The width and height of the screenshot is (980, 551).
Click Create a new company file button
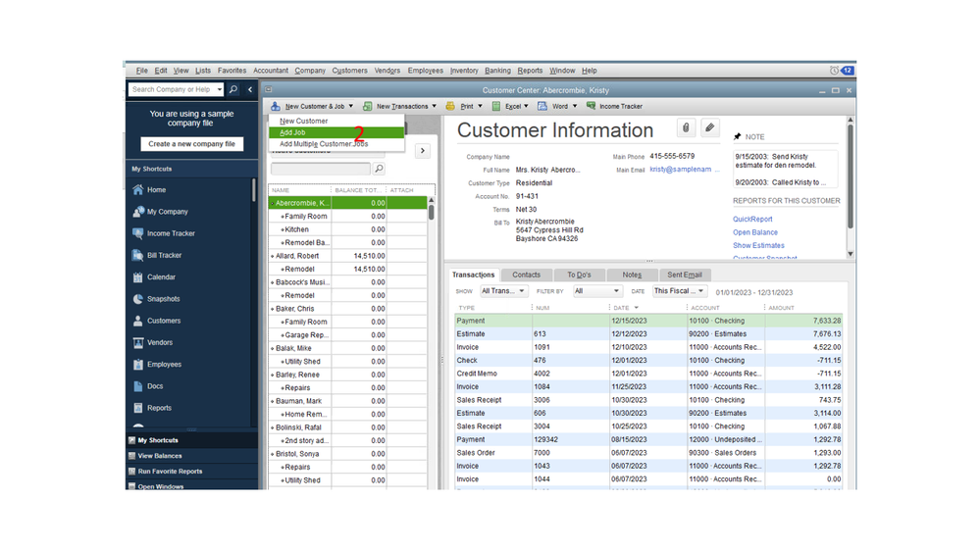point(191,144)
